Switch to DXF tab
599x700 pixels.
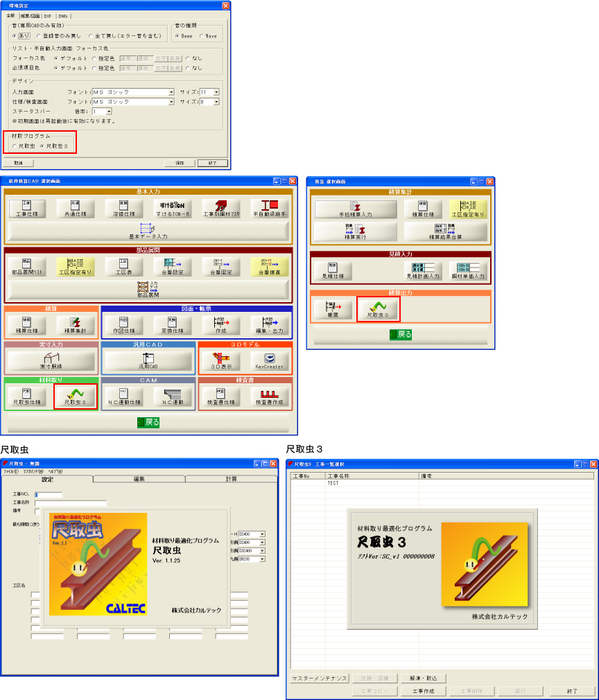pyautogui.click(x=48, y=16)
